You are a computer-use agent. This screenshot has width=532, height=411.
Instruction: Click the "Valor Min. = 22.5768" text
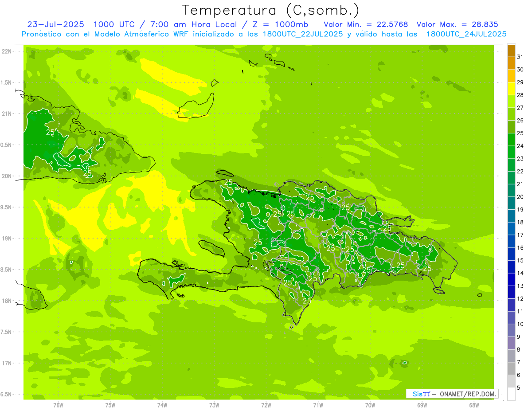[x=366, y=24]
